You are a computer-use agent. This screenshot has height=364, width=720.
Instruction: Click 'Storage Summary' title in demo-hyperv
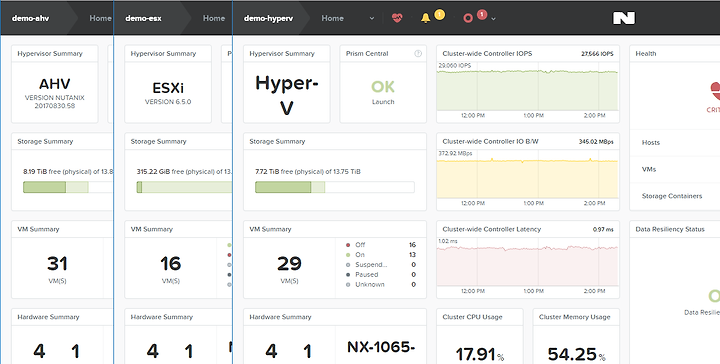pyautogui.click(x=277, y=141)
